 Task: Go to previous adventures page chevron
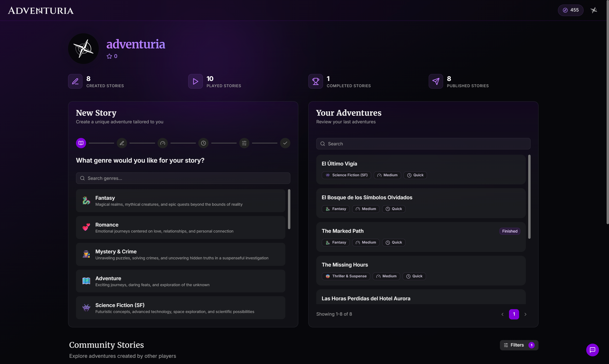[x=503, y=314]
